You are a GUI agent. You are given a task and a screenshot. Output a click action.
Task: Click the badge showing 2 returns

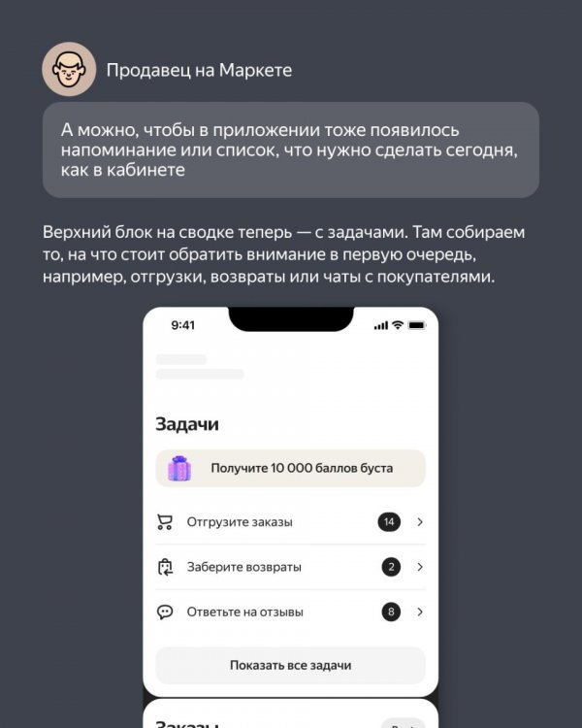coord(391,567)
